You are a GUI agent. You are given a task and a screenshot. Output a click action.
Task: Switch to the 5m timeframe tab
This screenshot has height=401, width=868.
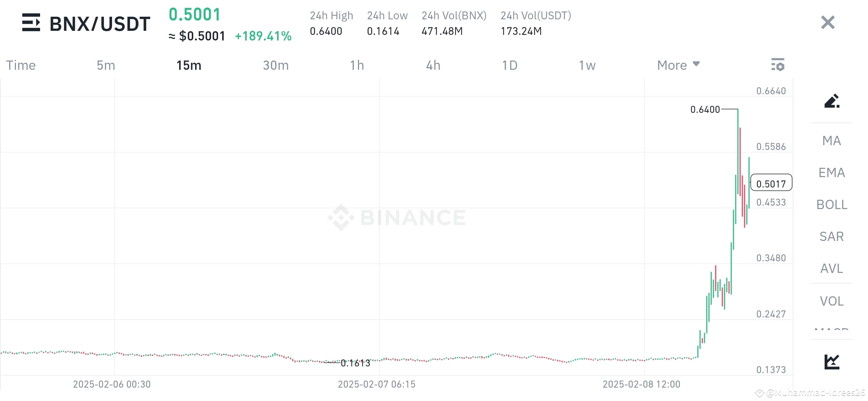(106, 65)
